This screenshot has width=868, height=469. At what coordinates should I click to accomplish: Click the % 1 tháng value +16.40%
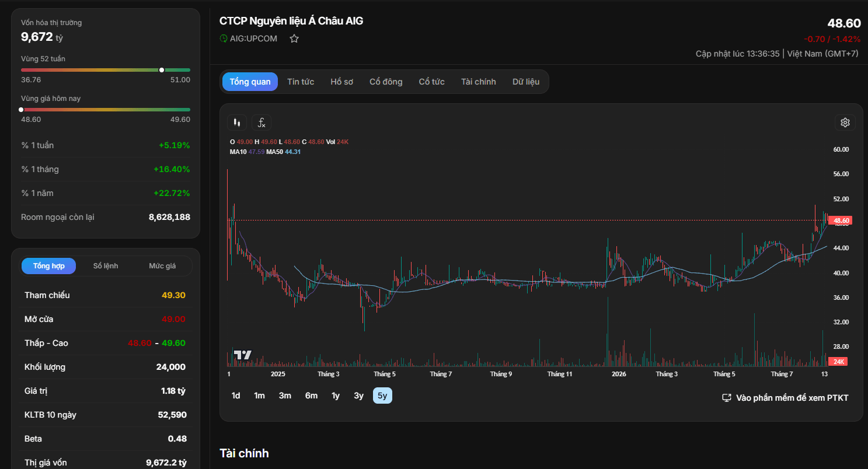coord(172,169)
